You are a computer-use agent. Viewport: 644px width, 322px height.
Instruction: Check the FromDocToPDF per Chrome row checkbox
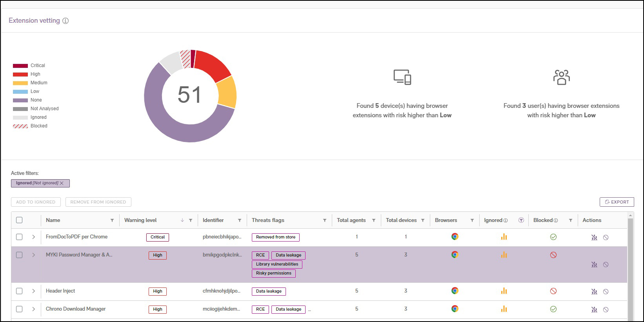(19, 237)
